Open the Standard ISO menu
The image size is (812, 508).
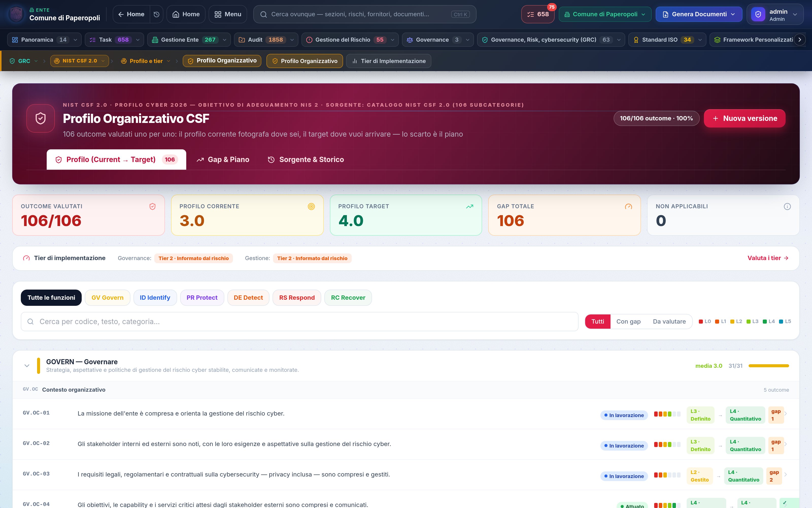pos(667,40)
